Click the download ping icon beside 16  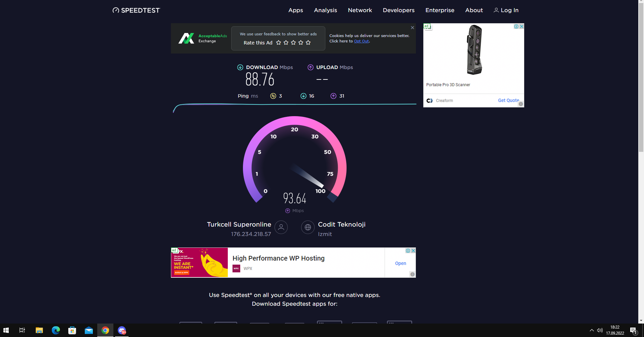(303, 96)
